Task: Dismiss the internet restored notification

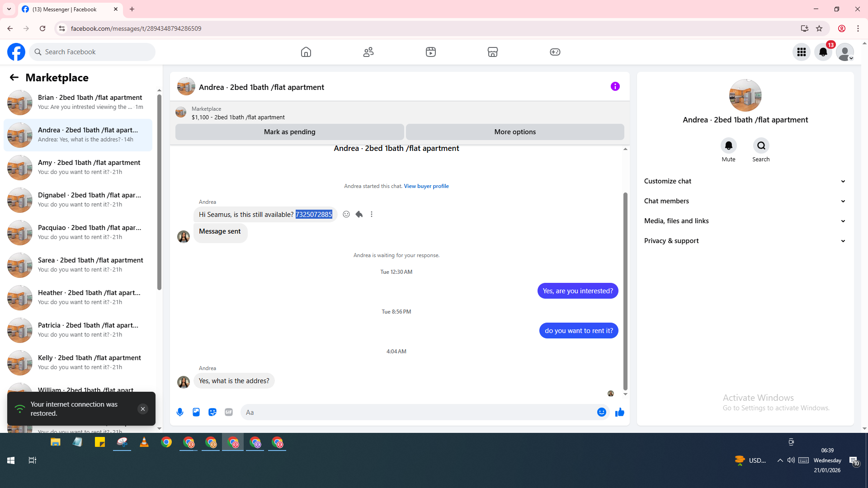Action: tap(142, 409)
